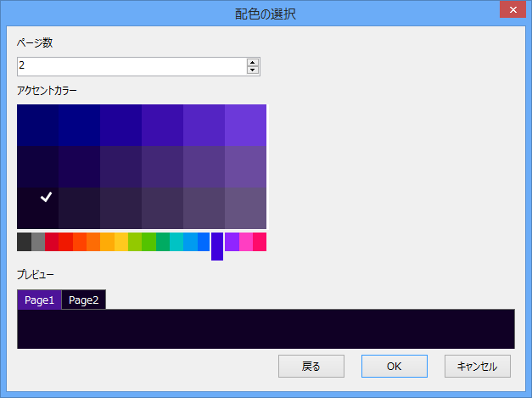Click the raised indigo hue in the strip

(x=217, y=245)
